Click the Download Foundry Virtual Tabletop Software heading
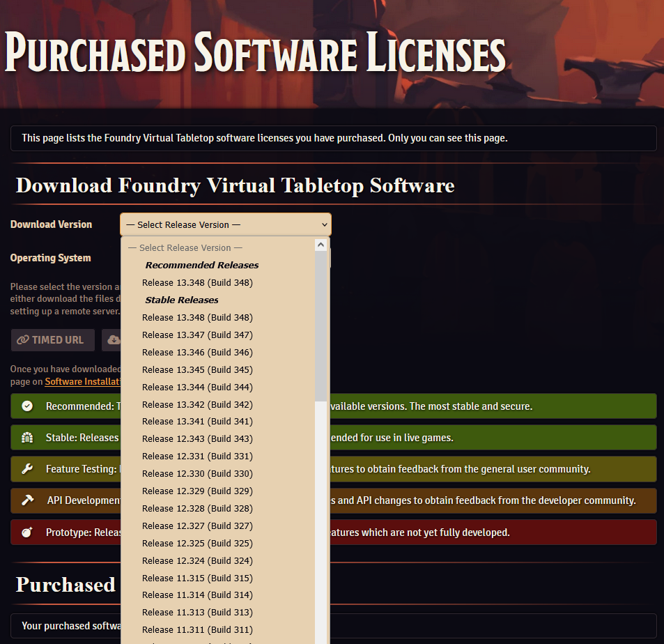The width and height of the screenshot is (664, 644). [x=235, y=185]
